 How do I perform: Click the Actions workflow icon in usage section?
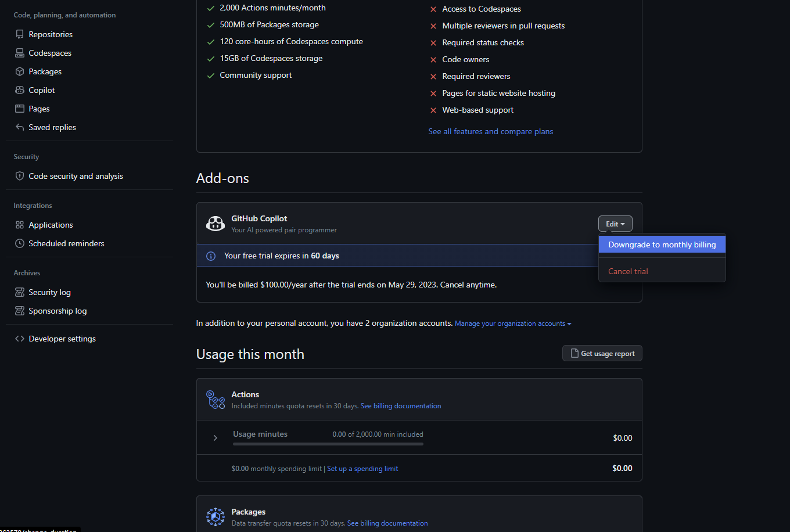216,400
